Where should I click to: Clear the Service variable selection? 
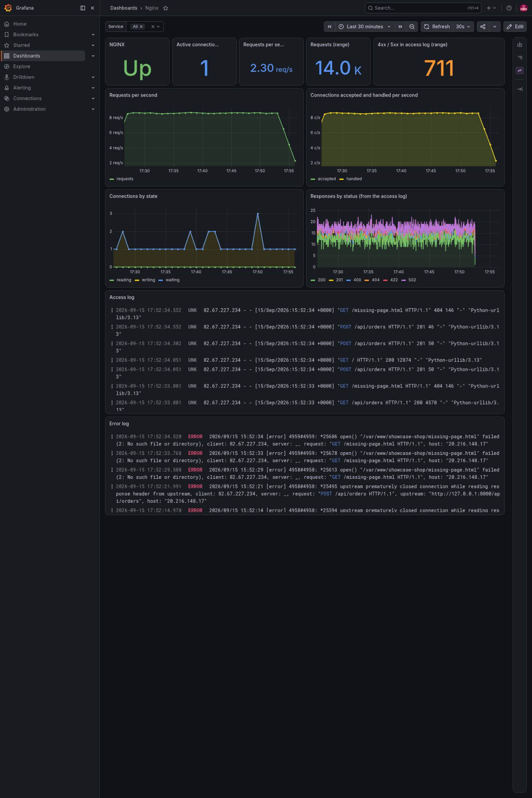pos(153,27)
